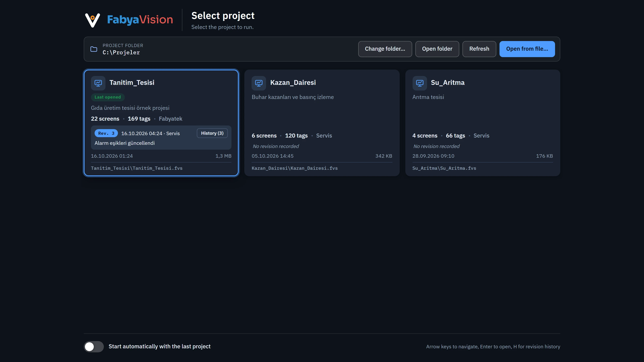The image size is (644, 362).
Task: Click path Su_Aritma\Su_Aritma.fvs
Action: click(445, 168)
